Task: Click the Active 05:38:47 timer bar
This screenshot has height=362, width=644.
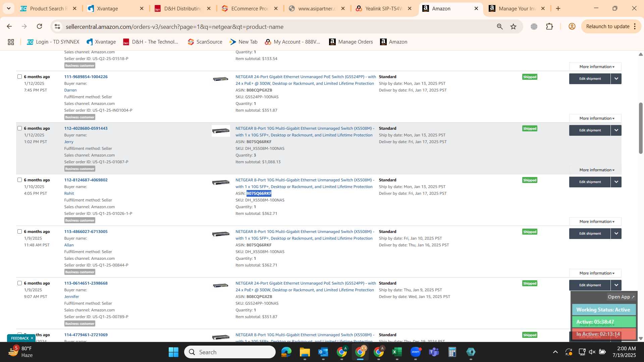Action: (604, 322)
